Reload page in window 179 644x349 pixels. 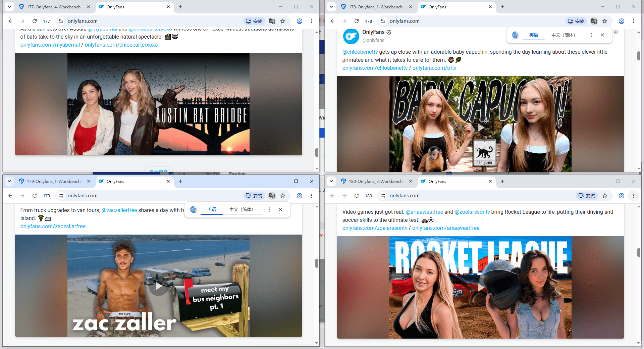click(x=35, y=196)
